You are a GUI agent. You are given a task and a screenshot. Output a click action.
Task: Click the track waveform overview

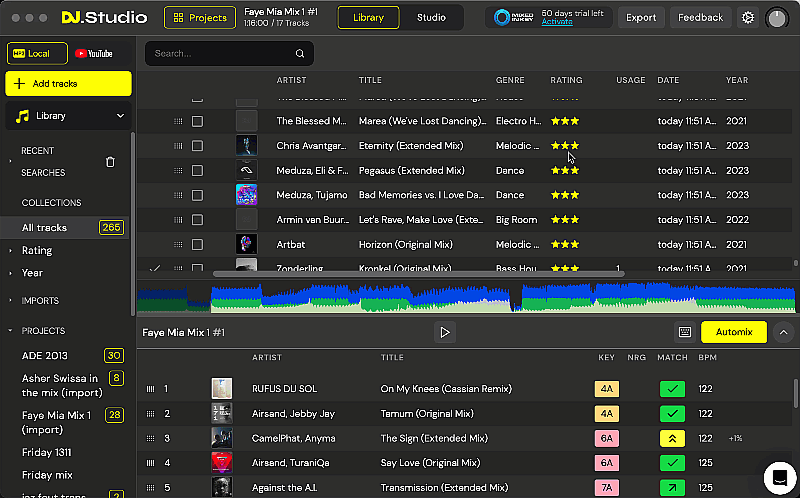(465, 297)
